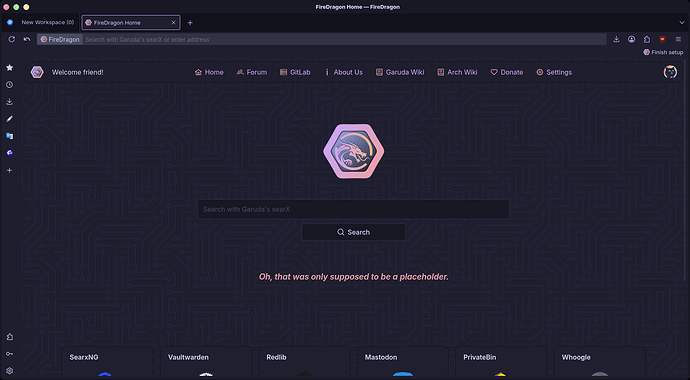Open the translate panel in the sidebar
Viewport: 690px width, 380px height.
point(10,136)
